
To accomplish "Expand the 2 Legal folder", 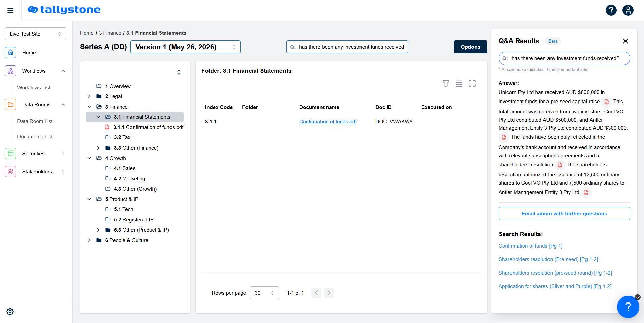I will point(89,96).
